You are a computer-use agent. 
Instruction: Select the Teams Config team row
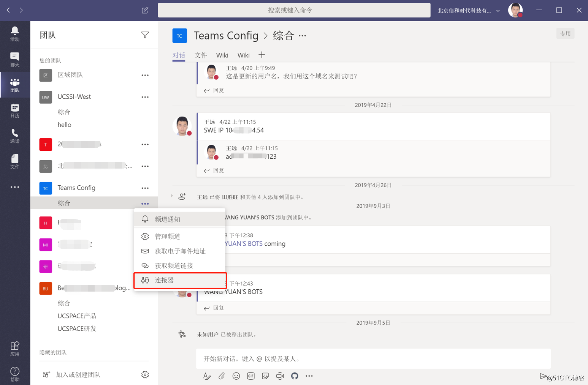click(x=94, y=188)
